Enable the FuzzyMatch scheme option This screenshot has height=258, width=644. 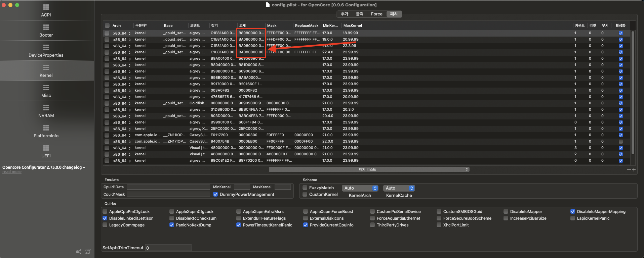point(305,188)
